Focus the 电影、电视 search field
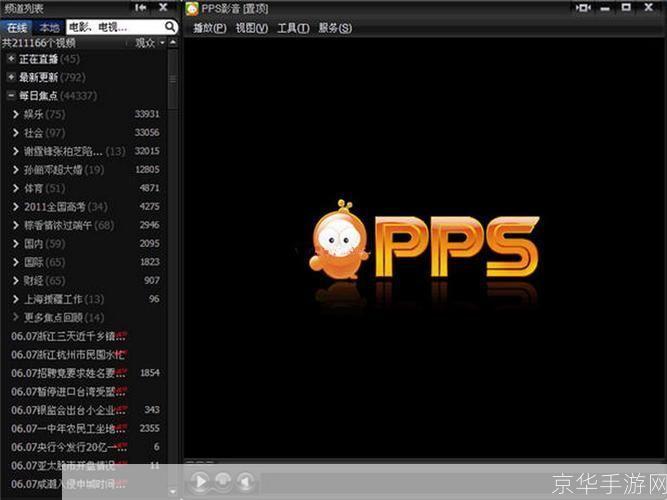The height and width of the screenshot is (500, 667). 115,27
